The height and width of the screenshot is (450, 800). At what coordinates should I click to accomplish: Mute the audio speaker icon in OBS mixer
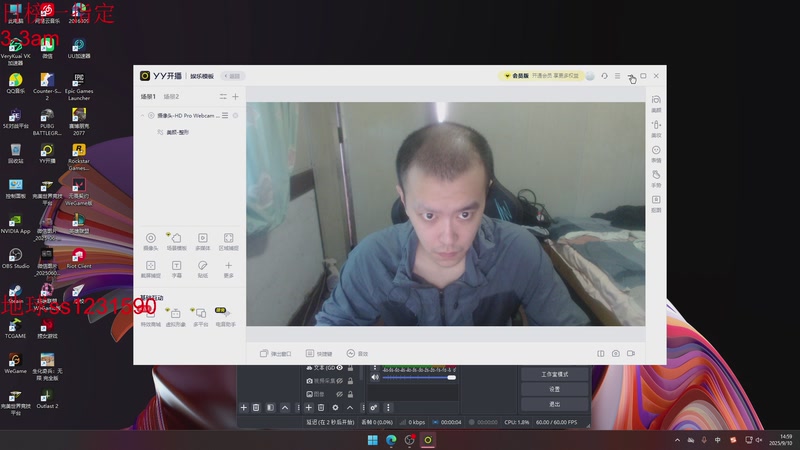(375, 378)
